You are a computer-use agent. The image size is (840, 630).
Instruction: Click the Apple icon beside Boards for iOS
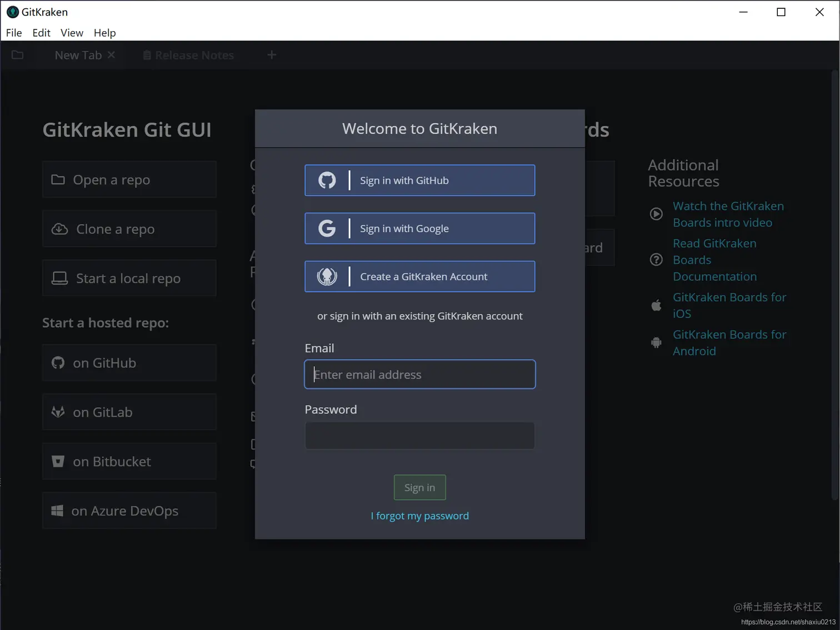coord(656,305)
